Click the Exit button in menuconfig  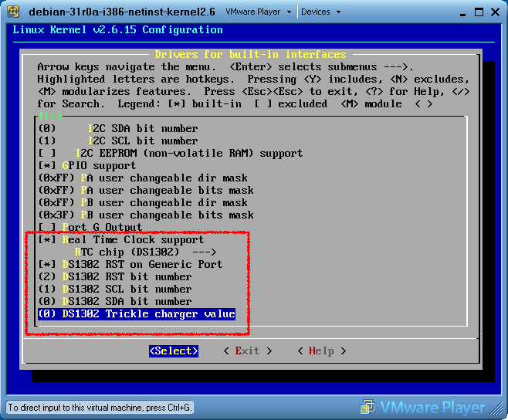[x=248, y=351]
